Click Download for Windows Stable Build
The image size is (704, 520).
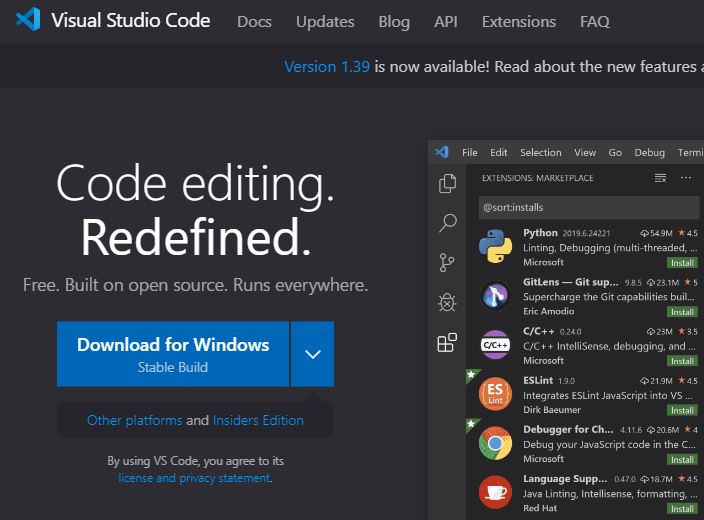pyautogui.click(x=173, y=354)
